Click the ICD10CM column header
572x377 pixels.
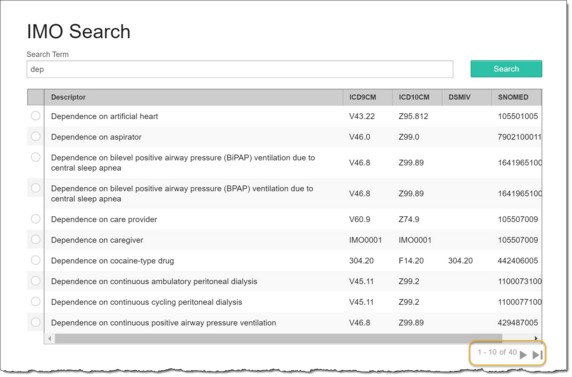click(417, 97)
